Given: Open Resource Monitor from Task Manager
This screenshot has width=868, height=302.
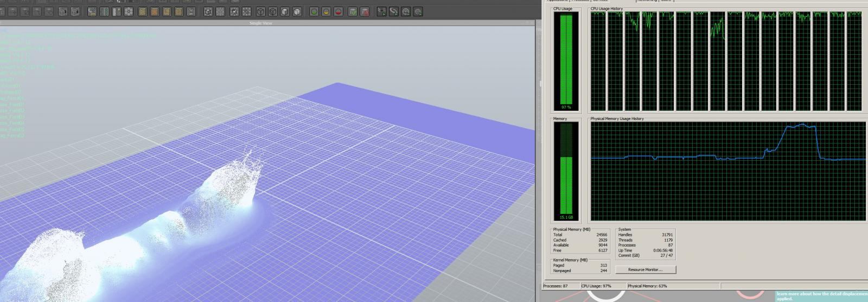Looking at the screenshot, I should [x=645, y=269].
